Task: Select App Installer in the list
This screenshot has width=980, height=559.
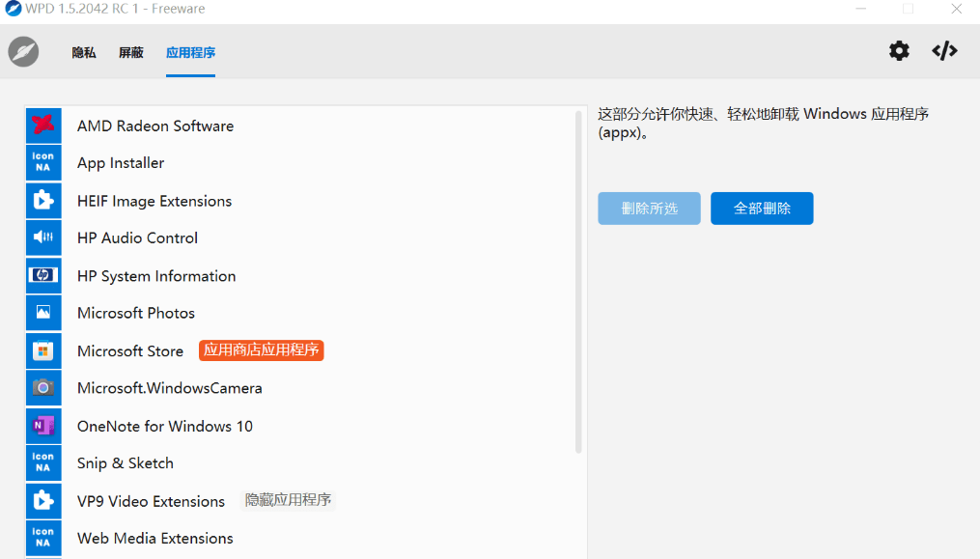Action: [120, 162]
